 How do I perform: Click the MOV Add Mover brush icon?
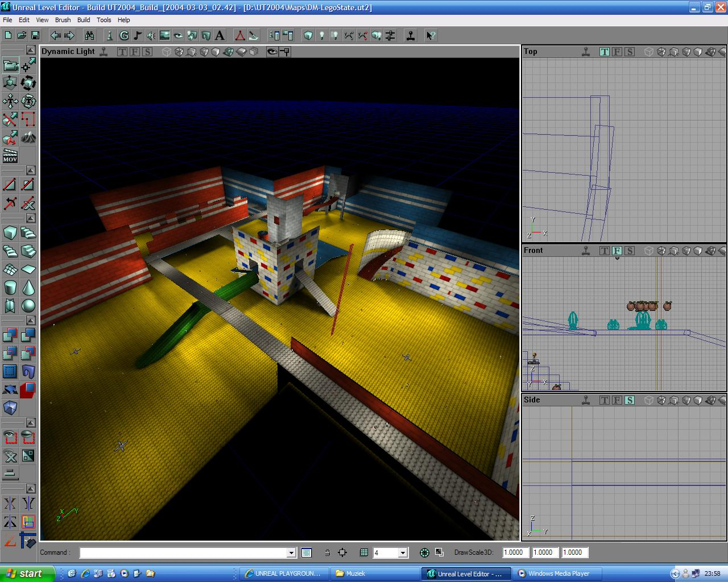(10, 155)
